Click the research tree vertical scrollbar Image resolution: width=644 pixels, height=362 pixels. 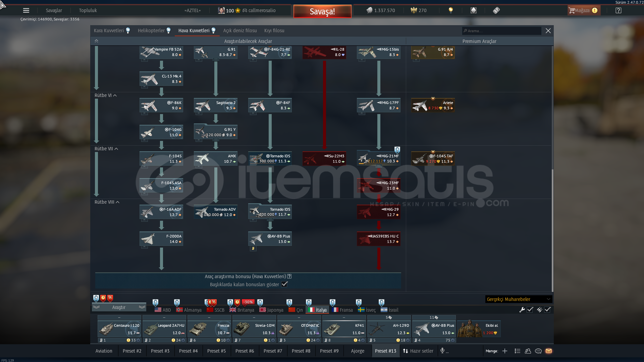(552, 230)
